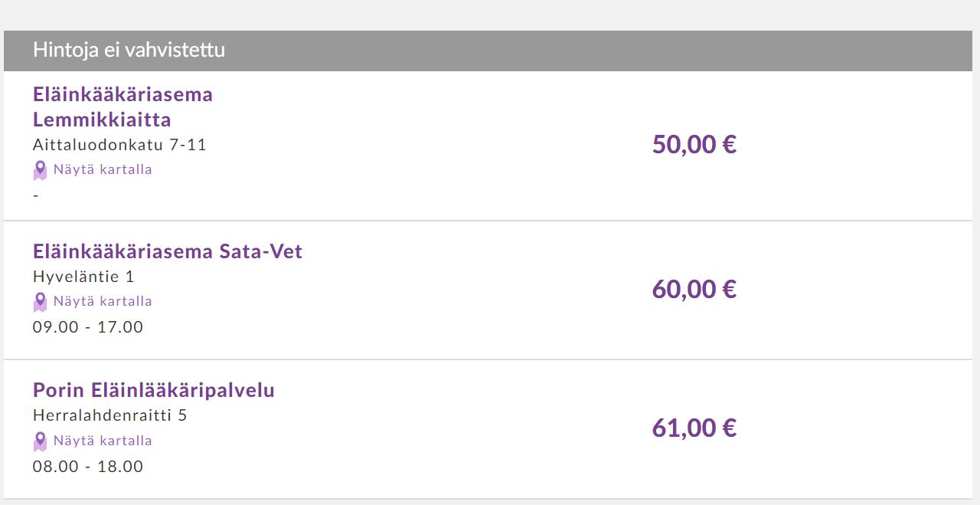Click the map pin icon under Hyveläntie 1
This screenshot has height=505, width=980.
click(x=40, y=302)
